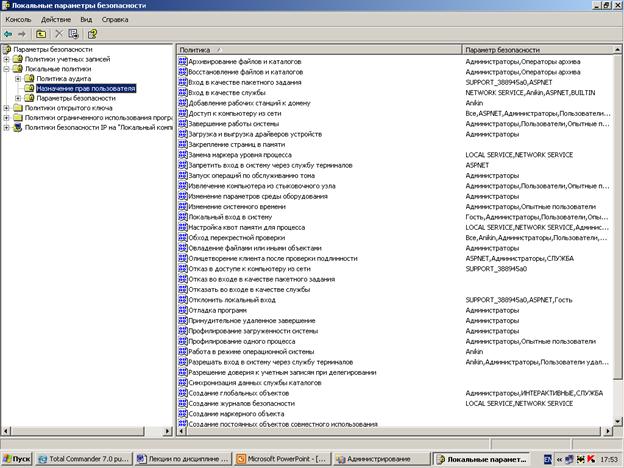Click folder icon of Локальные политики
The height and width of the screenshot is (468, 624).
pyautogui.click(x=18, y=69)
